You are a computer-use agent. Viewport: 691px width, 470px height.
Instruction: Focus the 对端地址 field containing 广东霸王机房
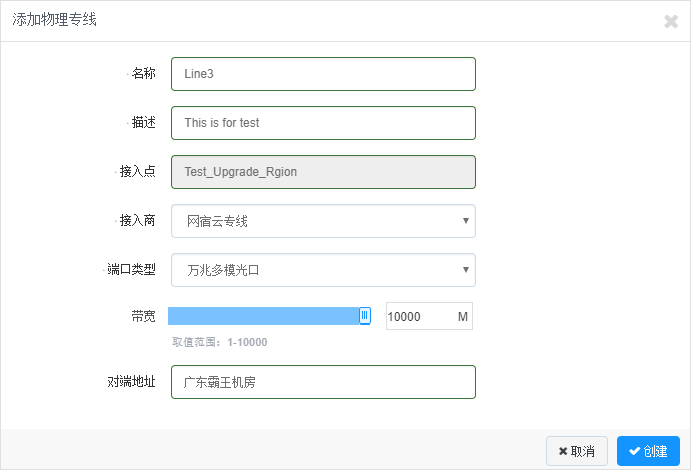click(x=323, y=382)
